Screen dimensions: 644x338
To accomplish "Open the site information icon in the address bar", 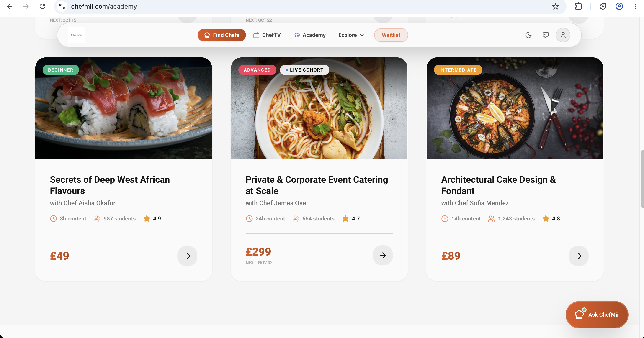I will tap(62, 7).
